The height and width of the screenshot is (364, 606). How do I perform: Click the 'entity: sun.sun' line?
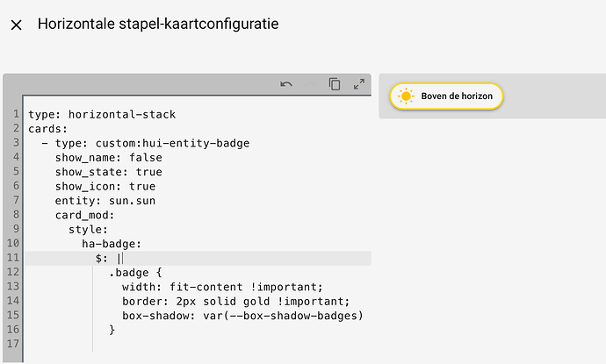(x=105, y=201)
